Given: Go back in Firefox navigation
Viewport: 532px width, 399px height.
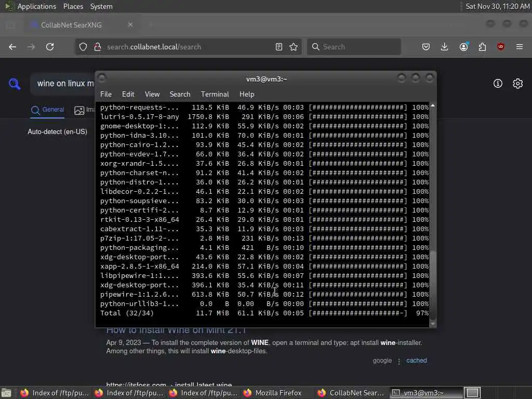Looking at the screenshot, I should click(12, 47).
